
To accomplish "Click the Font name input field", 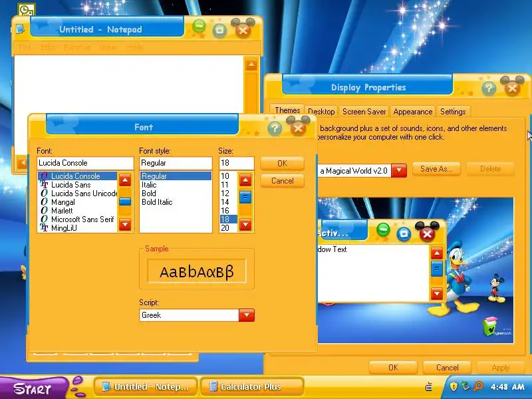I will (x=85, y=163).
